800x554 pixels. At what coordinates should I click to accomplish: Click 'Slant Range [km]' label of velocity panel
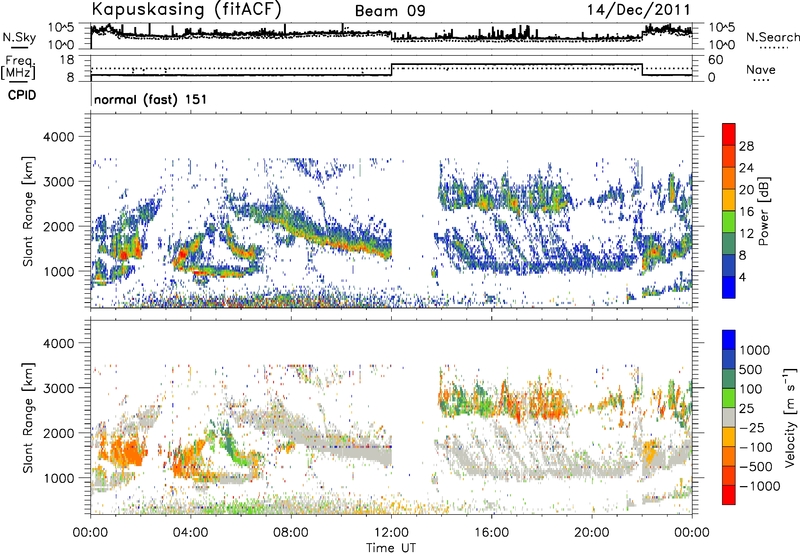click(28, 417)
